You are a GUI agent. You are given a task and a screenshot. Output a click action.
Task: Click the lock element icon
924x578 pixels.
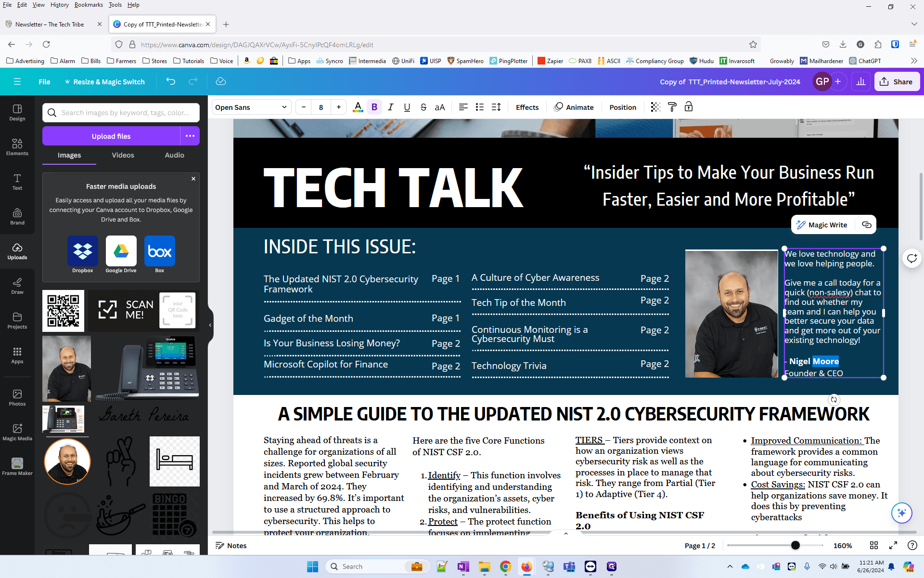[689, 107]
